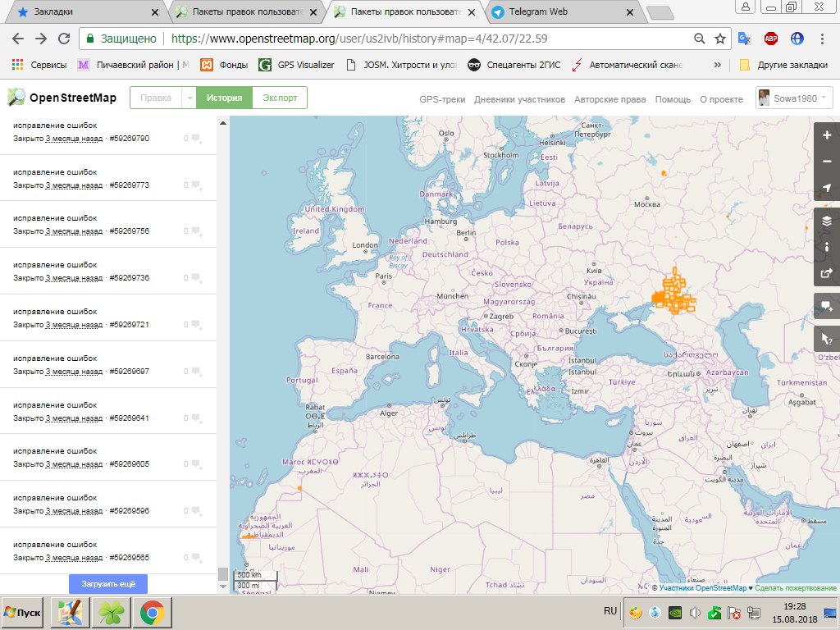The image size is (840, 630).
Task: Open the map share panel
Action: [x=827, y=272]
